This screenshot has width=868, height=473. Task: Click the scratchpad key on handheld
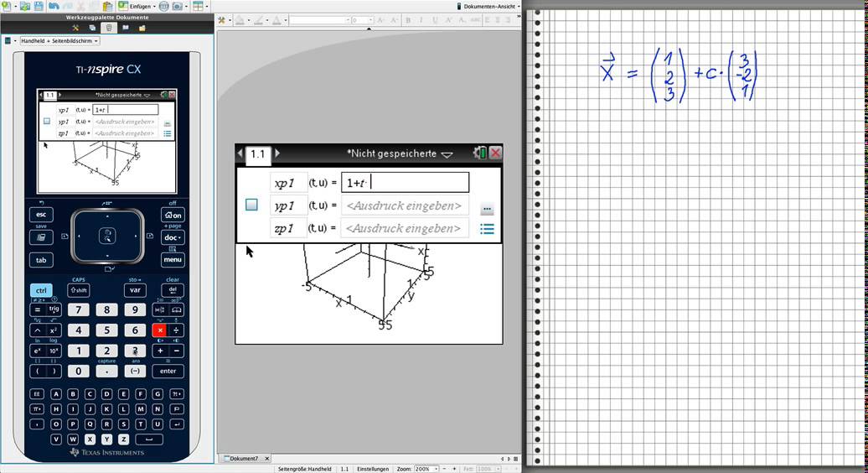(41, 237)
